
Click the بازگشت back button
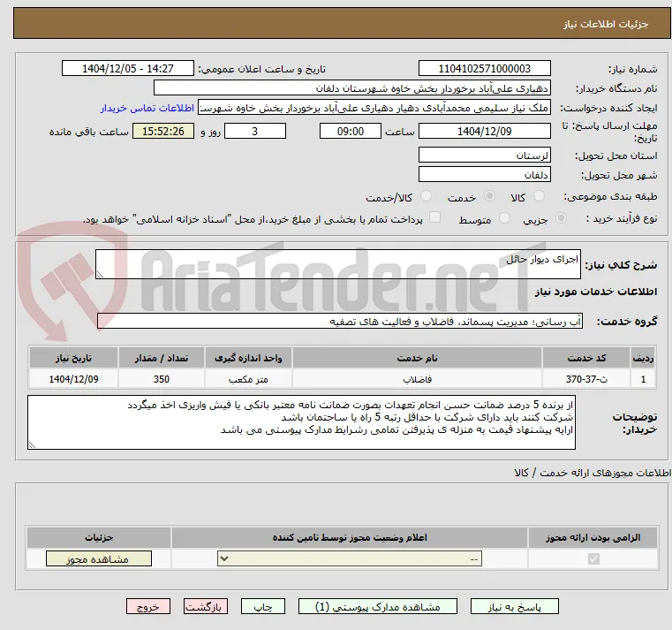(205, 606)
